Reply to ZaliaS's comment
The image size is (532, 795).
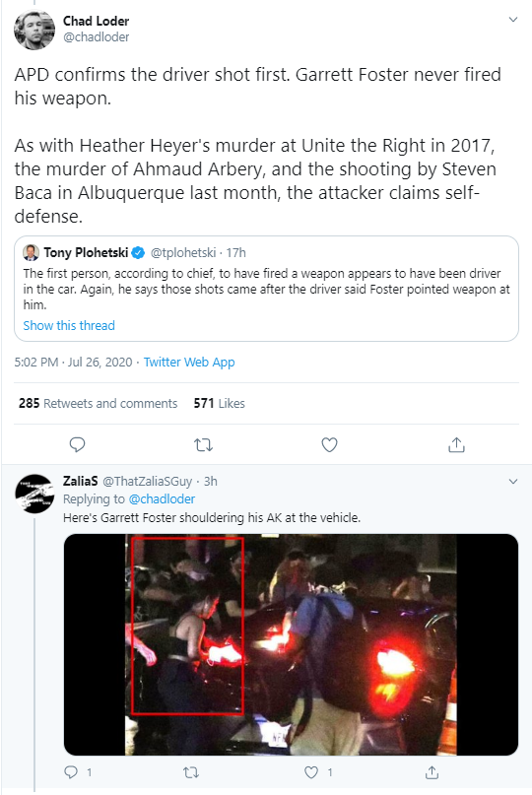click(x=71, y=772)
